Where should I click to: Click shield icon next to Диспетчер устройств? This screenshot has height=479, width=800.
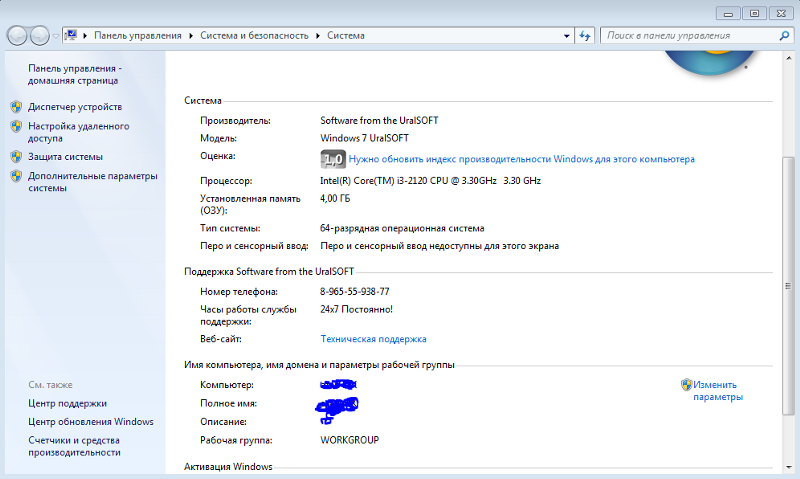click(x=16, y=107)
